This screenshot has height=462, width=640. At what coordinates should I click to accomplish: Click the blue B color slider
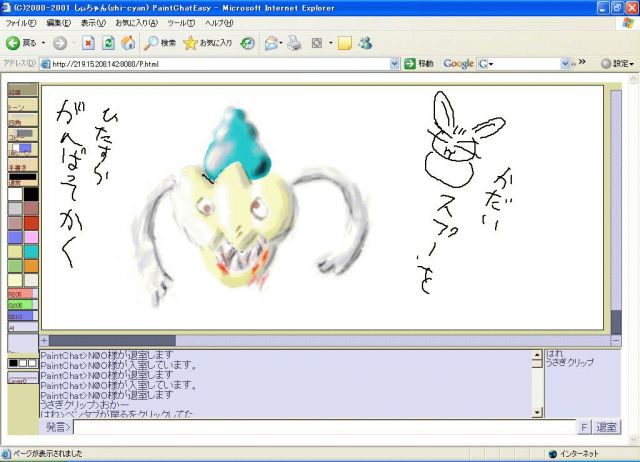[23, 315]
